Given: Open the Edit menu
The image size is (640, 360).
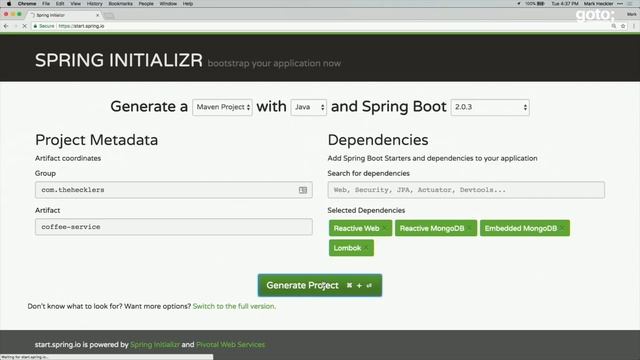Looking at the screenshot, I should 60,4.
